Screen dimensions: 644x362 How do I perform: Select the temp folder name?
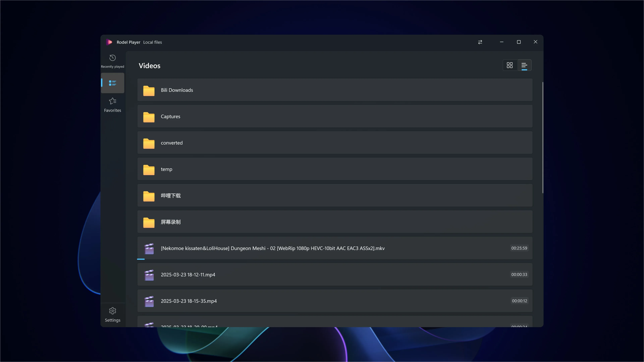[167, 169]
